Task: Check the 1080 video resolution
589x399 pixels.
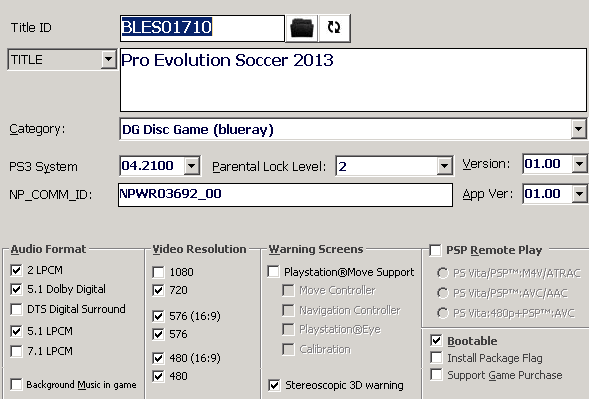Action: pyautogui.click(x=158, y=272)
